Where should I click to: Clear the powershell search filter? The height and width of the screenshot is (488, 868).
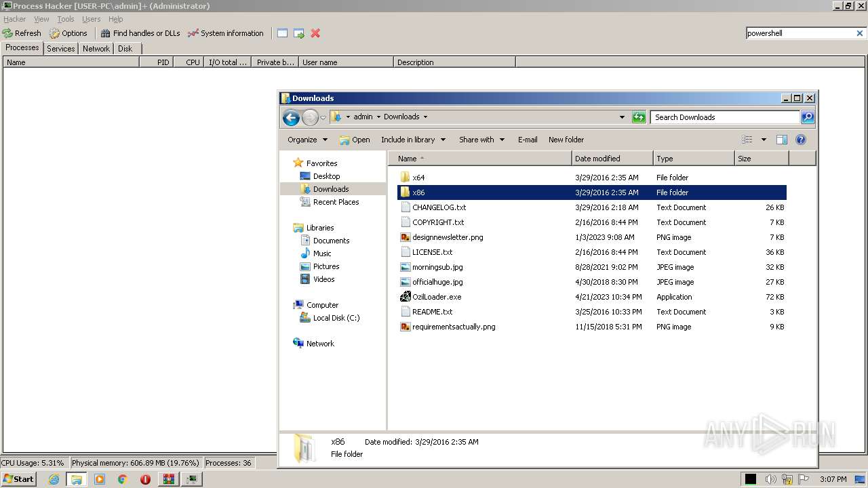pyautogui.click(x=860, y=33)
